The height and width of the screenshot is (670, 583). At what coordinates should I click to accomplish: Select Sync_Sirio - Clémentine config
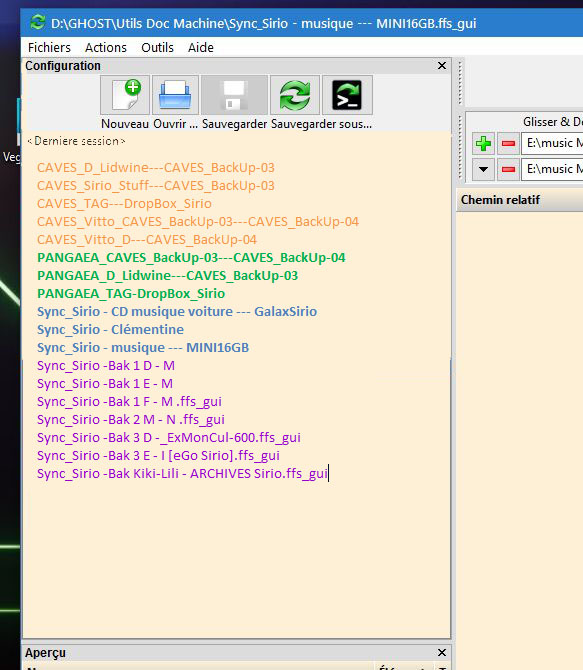coord(110,329)
